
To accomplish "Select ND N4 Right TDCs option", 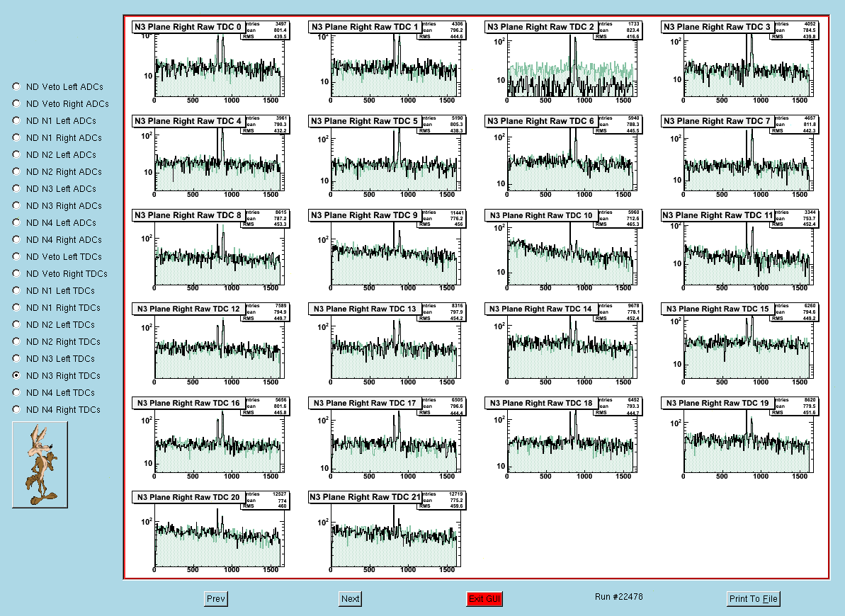I will (x=16, y=409).
